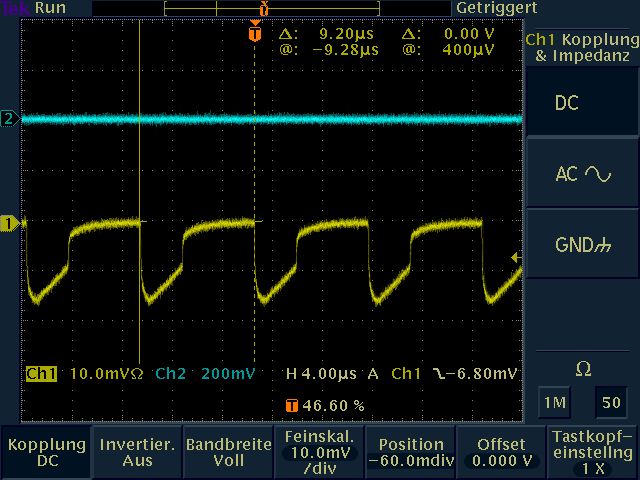Viewport: 640px width, 480px height.
Task: Open the Invertier. Aus menu
Action: click(x=137, y=452)
